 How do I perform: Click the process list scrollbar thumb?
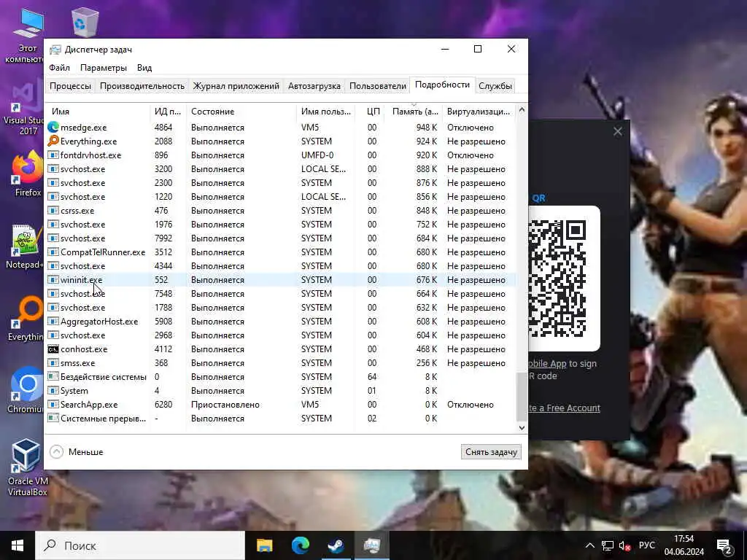click(522, 397)
